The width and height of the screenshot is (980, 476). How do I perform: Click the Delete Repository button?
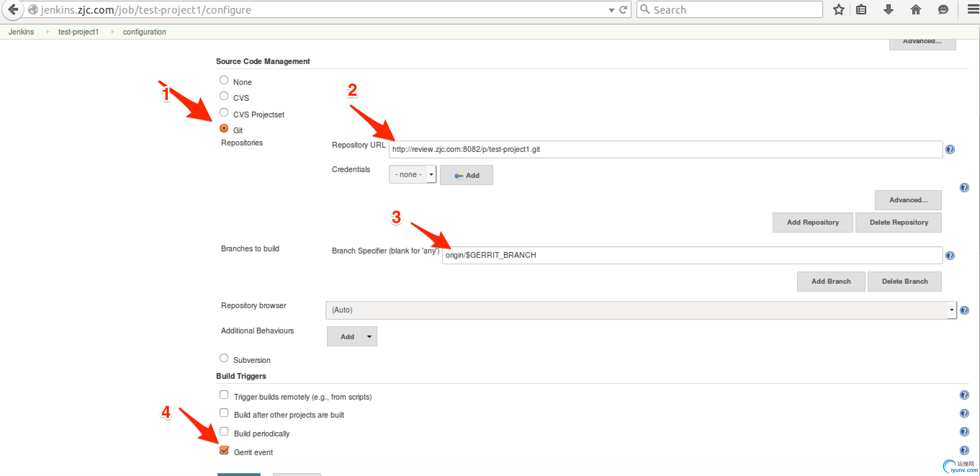[899, 223]
